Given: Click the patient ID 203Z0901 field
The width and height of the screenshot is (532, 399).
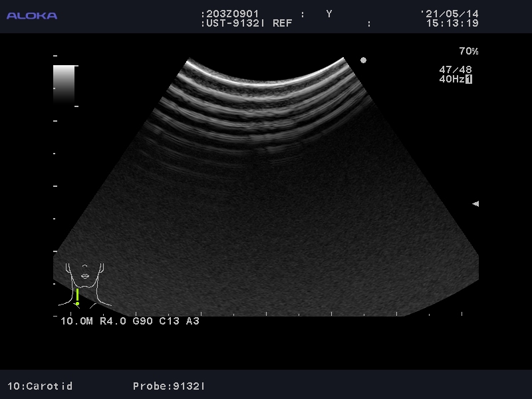Looking at the screenshot, I should click(230, 14).
